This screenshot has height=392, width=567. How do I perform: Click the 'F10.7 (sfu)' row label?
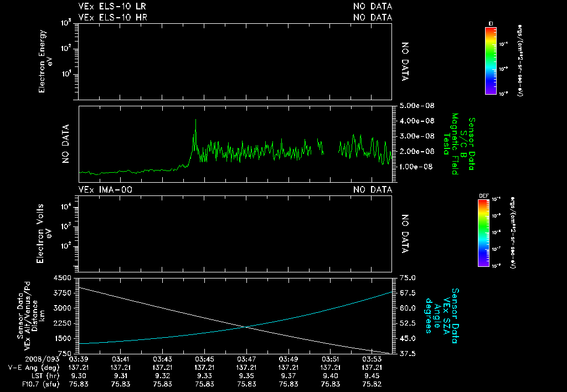pos(41,384)
